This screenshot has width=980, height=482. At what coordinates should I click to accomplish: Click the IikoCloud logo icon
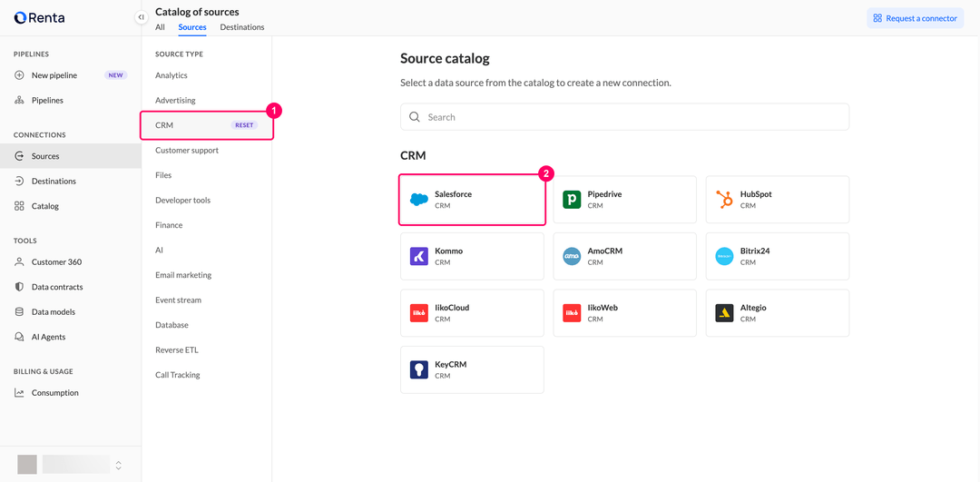pyautogui.click(x=418, y=313)
